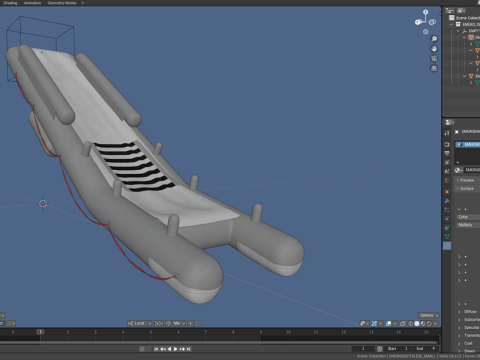Open the pivot point dropdown
Viewport: 480px width, 360px height.
[159, 323]
